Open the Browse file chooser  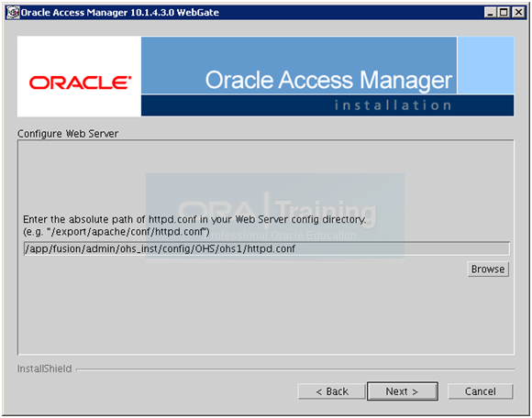click(488, 269)
